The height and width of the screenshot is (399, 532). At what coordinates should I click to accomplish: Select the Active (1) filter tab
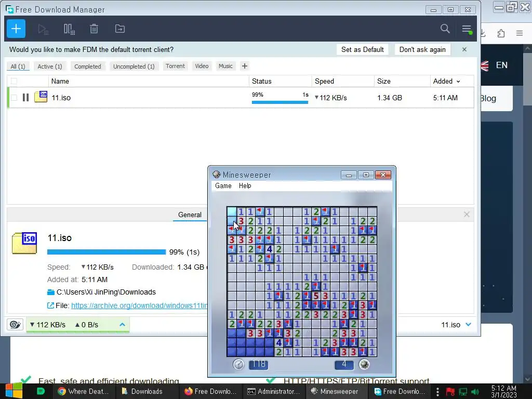coord(50,66)
